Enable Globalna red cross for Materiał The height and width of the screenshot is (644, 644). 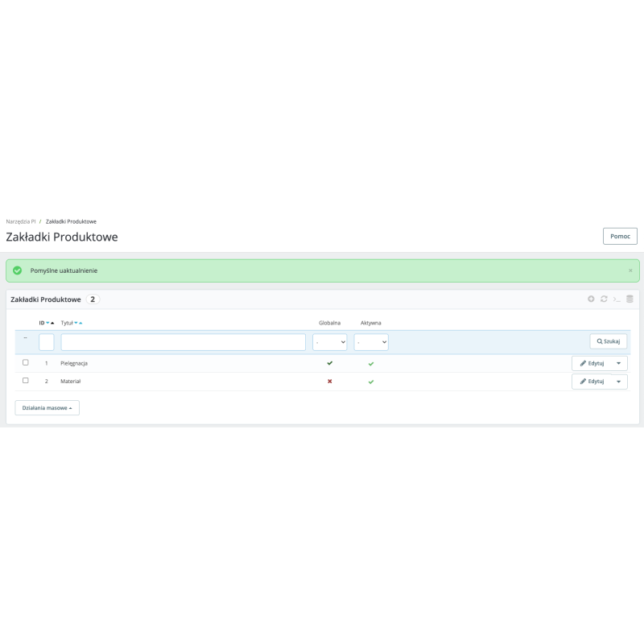coord(329,381)
